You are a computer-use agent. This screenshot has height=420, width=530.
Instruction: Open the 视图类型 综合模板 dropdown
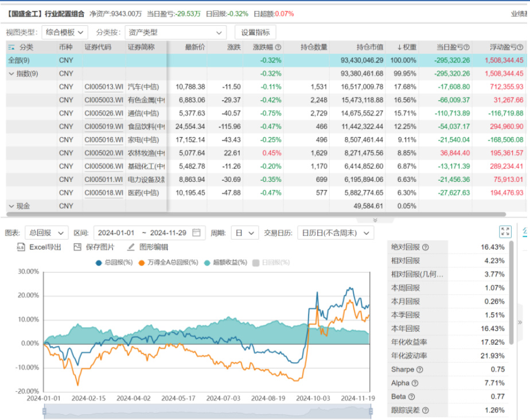tap(65, 33)
